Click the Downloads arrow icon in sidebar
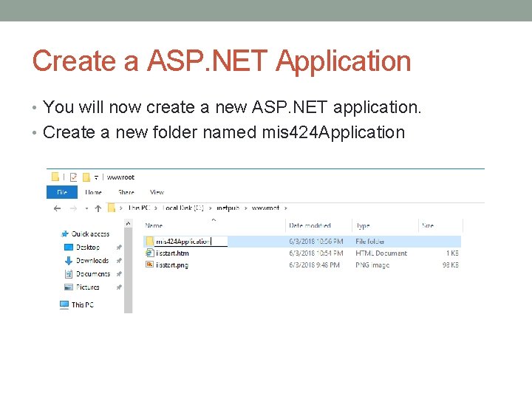 tap(69, 261)
